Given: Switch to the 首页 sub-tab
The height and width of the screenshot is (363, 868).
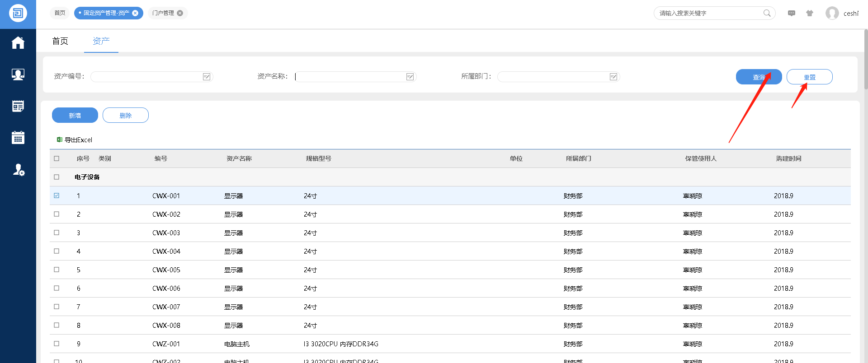Looking at the screenshot, I should (60, 41).
